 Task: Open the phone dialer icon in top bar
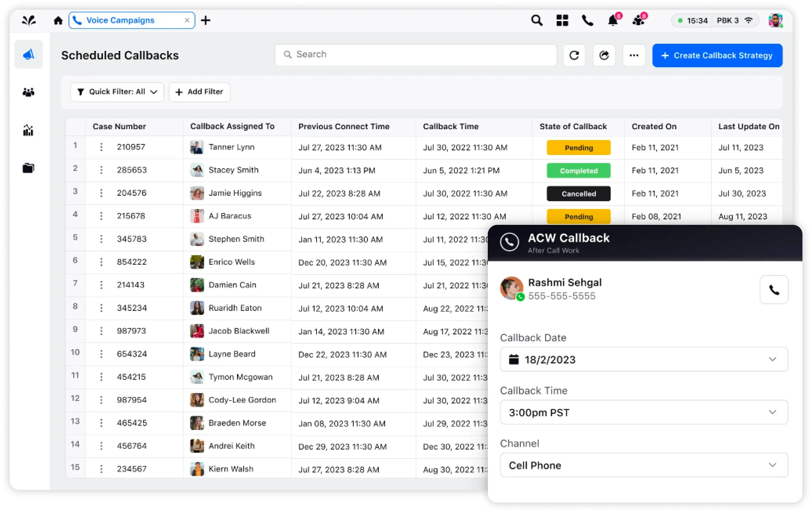(587, 21)
